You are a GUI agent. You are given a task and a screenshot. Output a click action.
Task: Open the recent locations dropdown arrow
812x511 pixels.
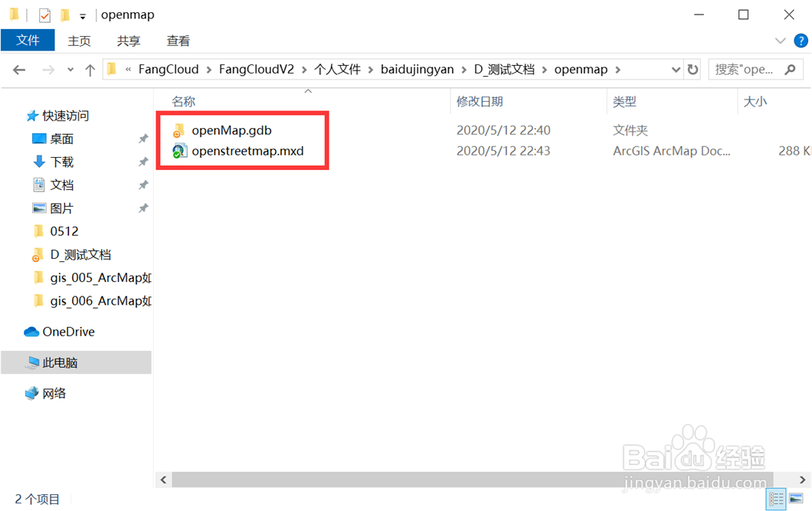70,70
